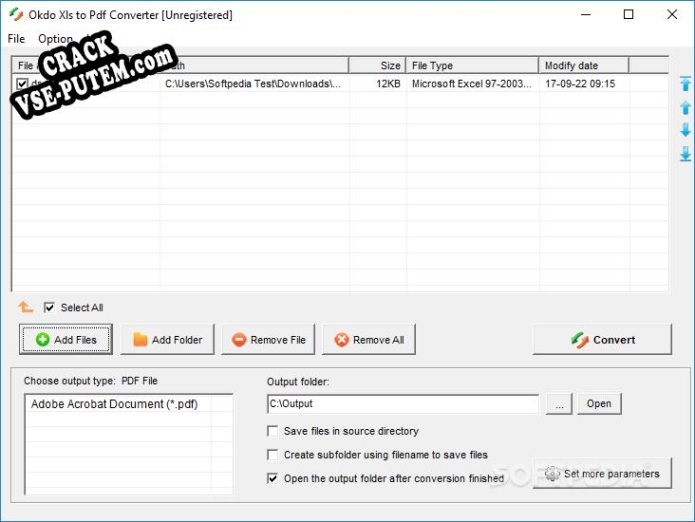Clear list with Remove All

(368, 340)
